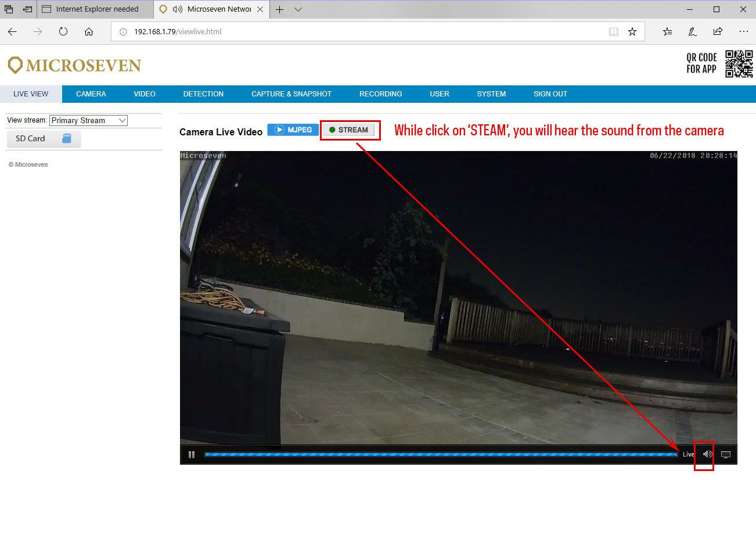This screenshot has height=557, width=756.
Task: Open the favorites hub icon
Action: [667, 31]
